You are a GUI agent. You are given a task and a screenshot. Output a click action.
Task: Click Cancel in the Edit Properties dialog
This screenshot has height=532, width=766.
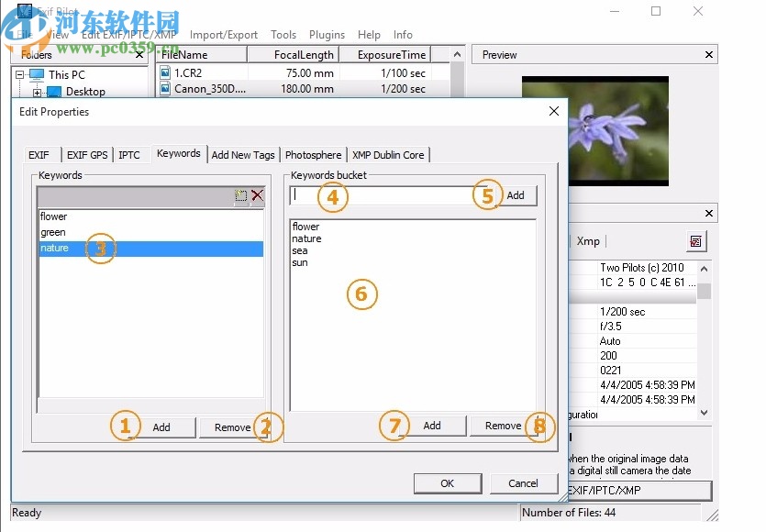523,483
